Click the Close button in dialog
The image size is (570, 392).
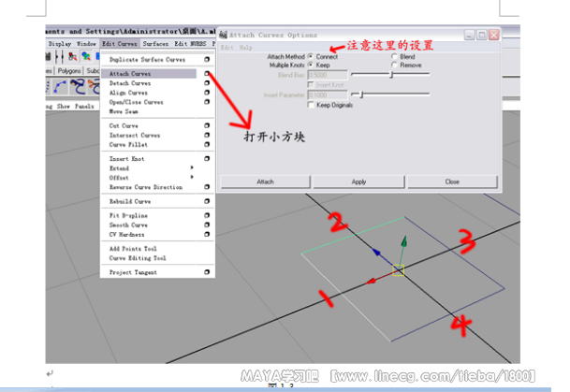pos(452,181)
